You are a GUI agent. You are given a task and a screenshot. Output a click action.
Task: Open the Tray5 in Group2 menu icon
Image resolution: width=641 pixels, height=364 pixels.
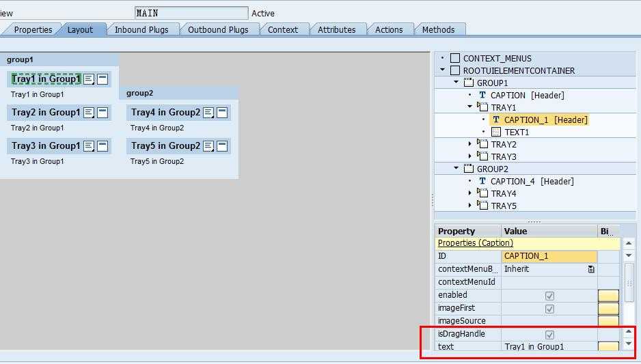[x=208, y=146]
